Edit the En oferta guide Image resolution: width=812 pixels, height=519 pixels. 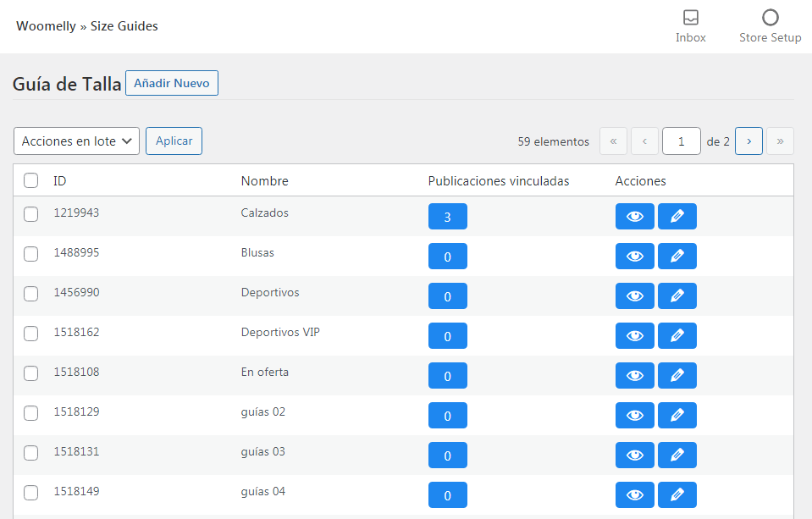(x=677, y=376)
